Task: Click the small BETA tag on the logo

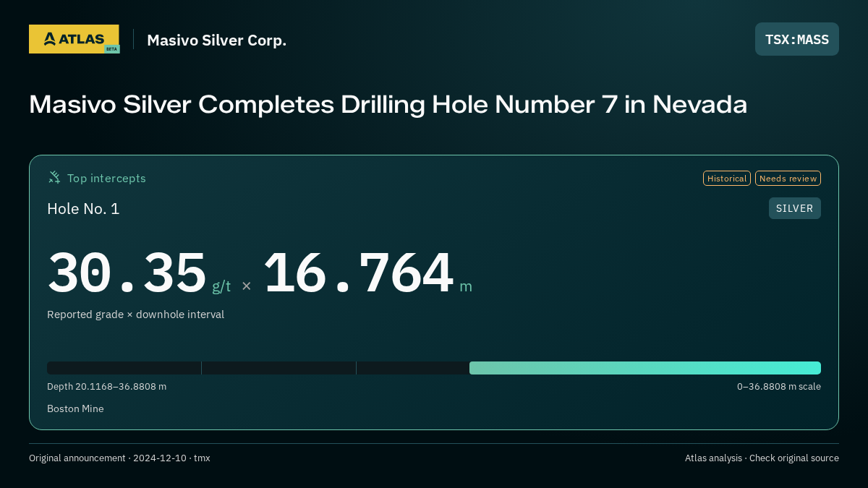Action: tap(111, 49)
